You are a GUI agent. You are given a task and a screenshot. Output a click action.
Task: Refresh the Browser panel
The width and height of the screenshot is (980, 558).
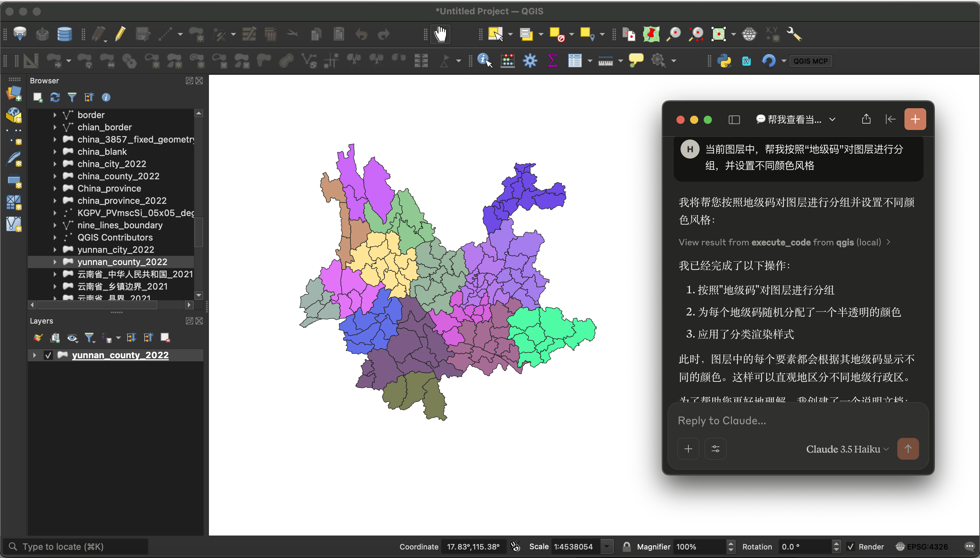(55, 97)
